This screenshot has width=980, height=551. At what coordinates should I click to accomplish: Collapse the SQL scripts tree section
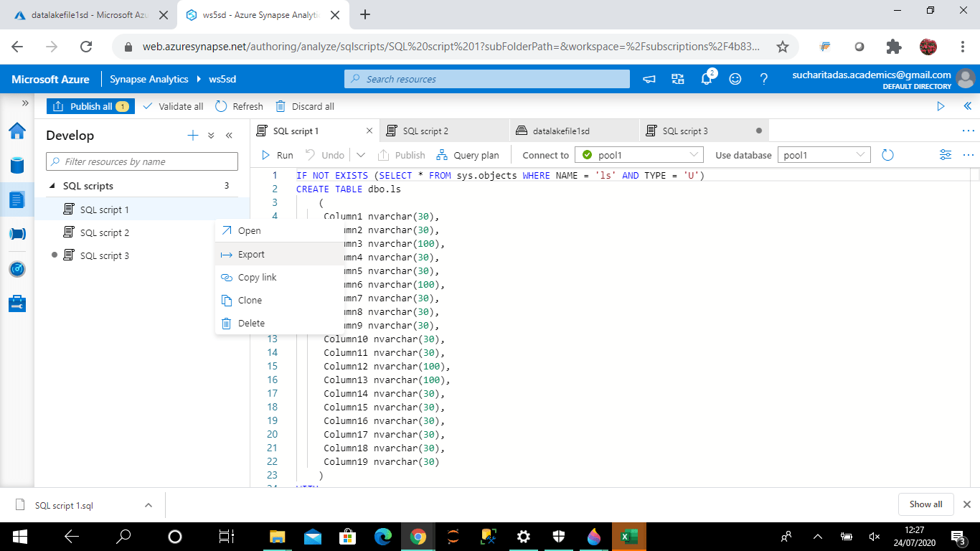tap(52, 186)
